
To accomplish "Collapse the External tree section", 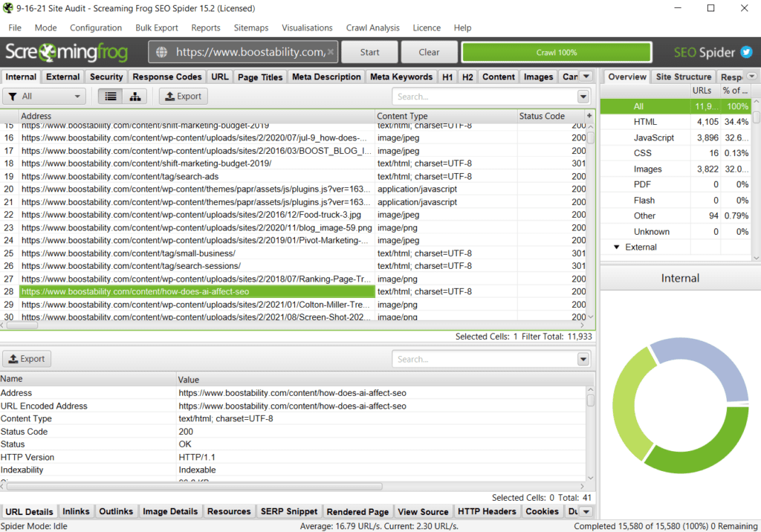I will 616,247.
